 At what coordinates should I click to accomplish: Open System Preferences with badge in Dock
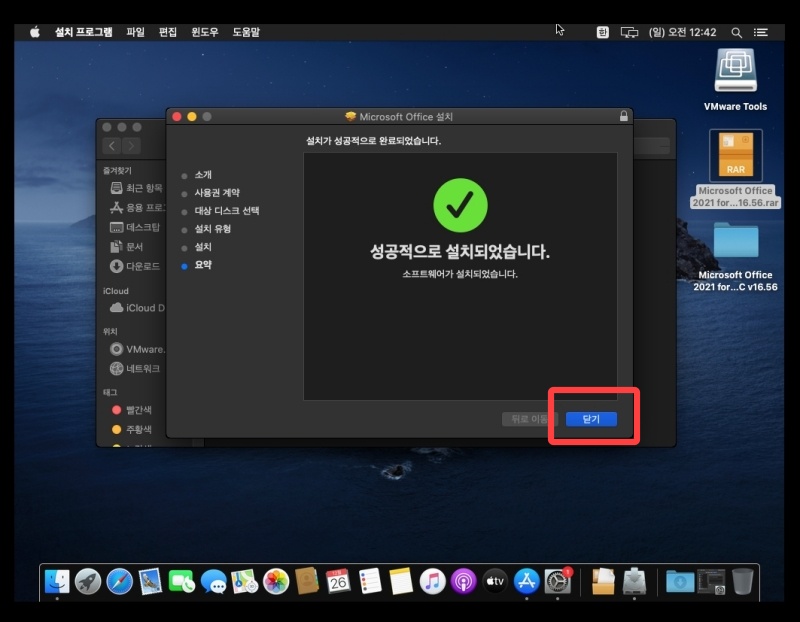click(x=558, y=581)
